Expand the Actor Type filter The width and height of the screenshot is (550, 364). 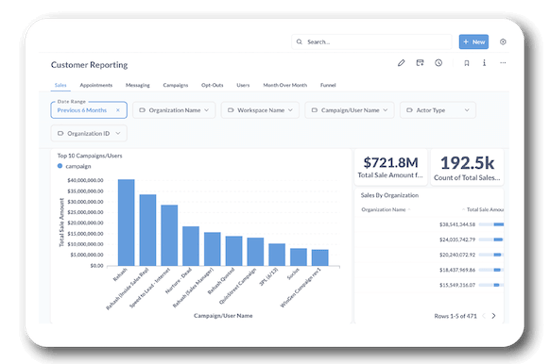click(x=438, y=110)
